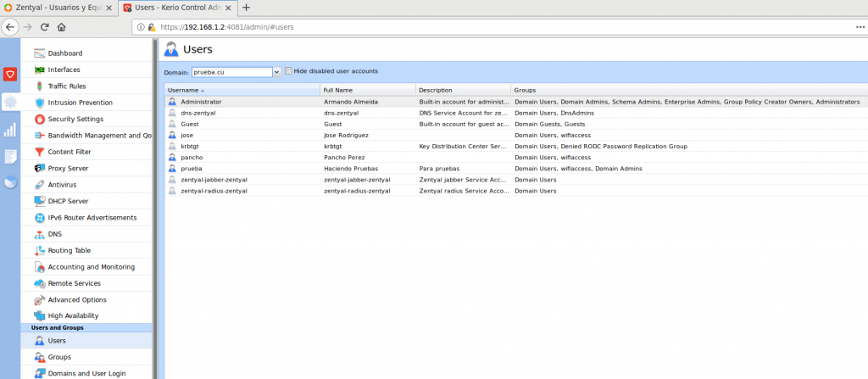Select the configuration gear in left strip
The width and height of the screenshot is (868, 379).
10,102
